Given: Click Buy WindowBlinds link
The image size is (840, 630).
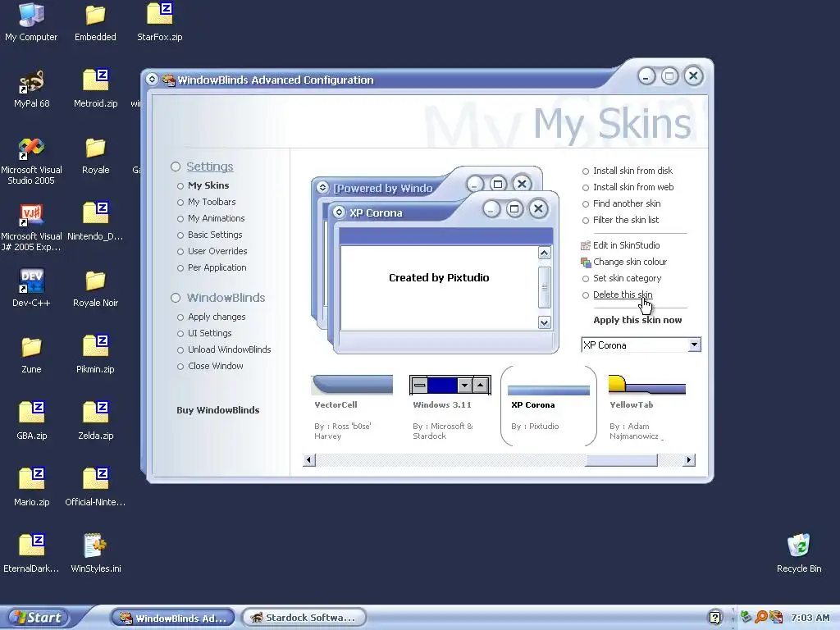Looking at the screenshot, I should coord(218,410).
